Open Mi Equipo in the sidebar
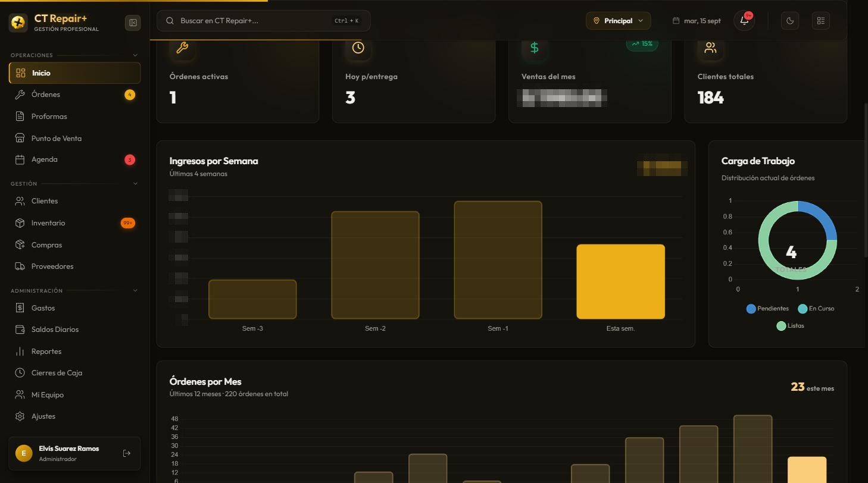The image size is (868, 483). point(75,395)
